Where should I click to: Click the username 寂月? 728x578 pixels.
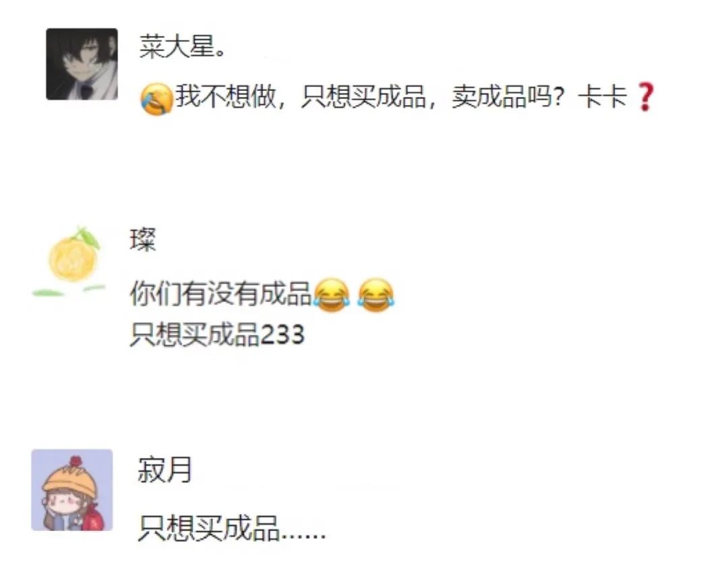[x=165, y=470]
